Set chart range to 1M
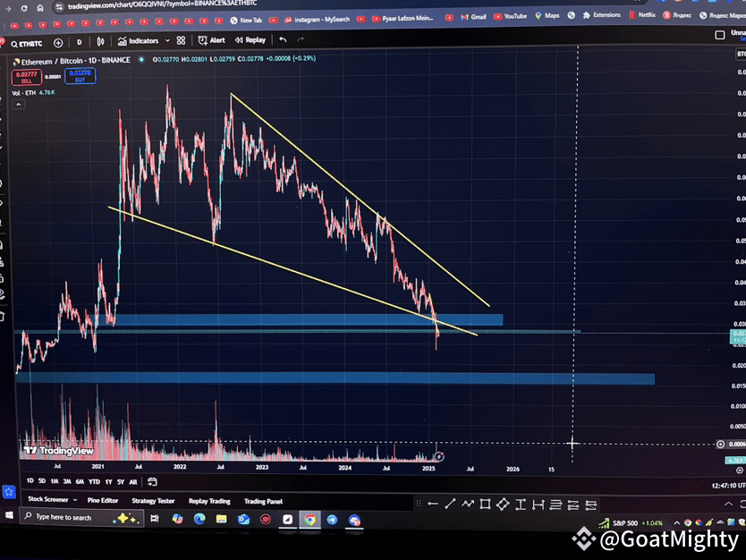The image size is (746, 560). point(55,481)
